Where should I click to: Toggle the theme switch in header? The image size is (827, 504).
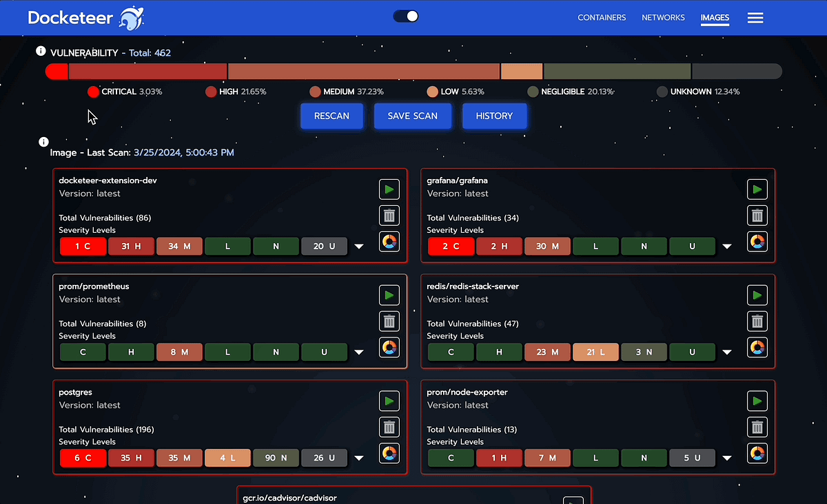(406, 17)
